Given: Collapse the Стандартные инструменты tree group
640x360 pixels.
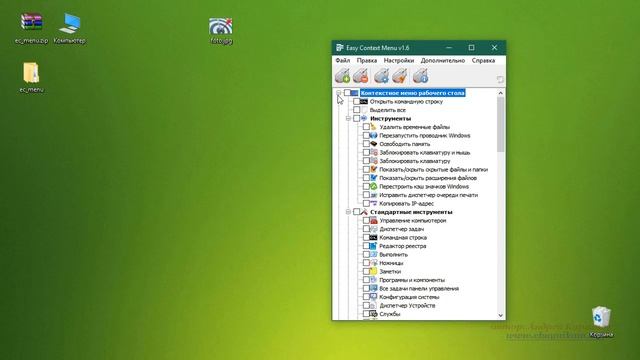Looking at the screenshot, I should (x=348, y=212).
